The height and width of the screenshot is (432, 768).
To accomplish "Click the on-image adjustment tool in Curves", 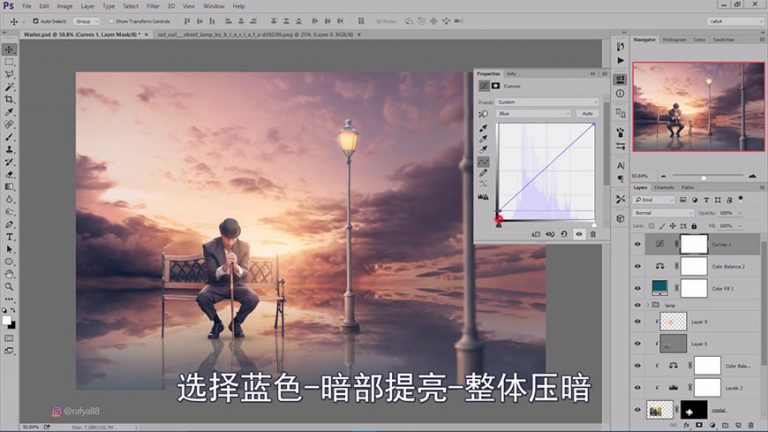I will [x=483, y=114].
